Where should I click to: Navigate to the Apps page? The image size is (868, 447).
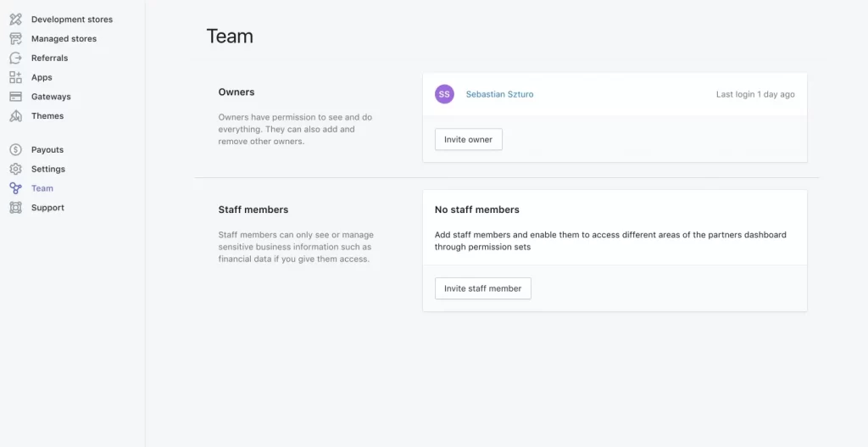(42, 77)
